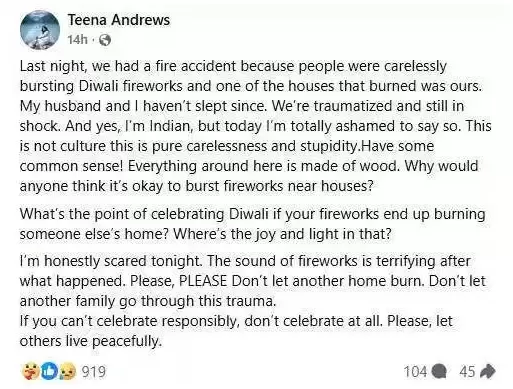Screen dimensions: 513x389
Task: View the 919 reactions count list
Action: tap(94, 372)
